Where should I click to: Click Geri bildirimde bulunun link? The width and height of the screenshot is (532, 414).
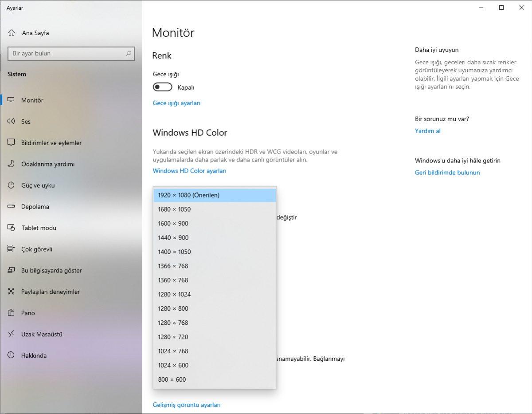tap(447, 172)
